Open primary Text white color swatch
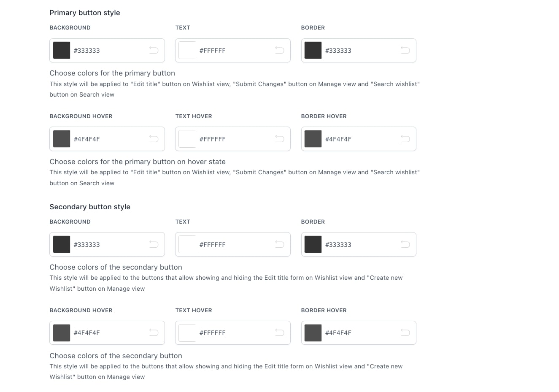559x392 pixels. (187, 50)
